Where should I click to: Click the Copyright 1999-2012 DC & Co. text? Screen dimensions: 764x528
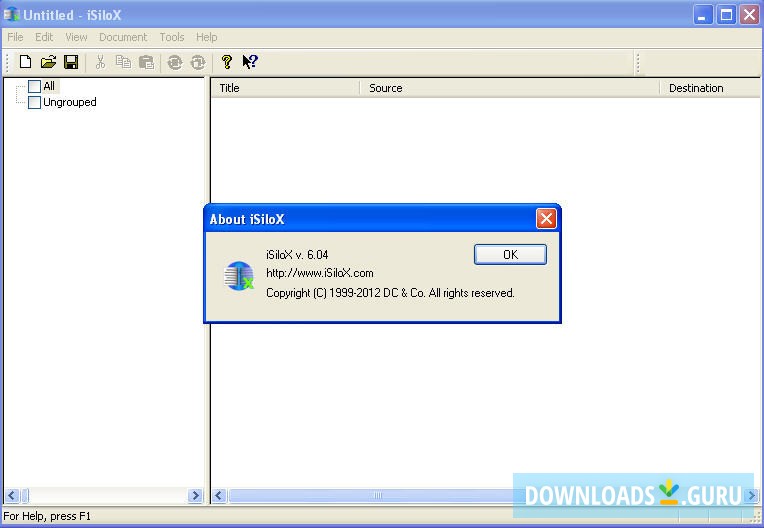[x=390, y=293]
